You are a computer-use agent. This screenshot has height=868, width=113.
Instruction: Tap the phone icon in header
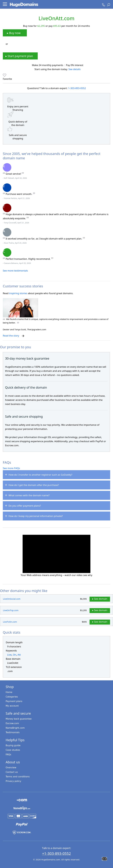click(x=103, y=5)
